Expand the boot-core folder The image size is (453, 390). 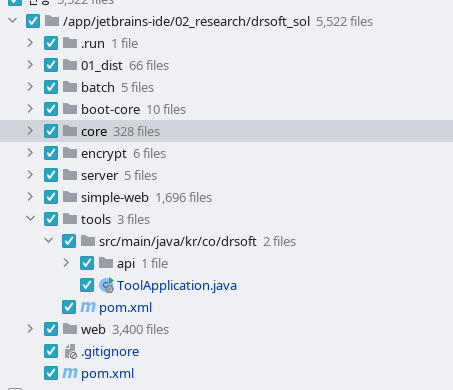30,109
